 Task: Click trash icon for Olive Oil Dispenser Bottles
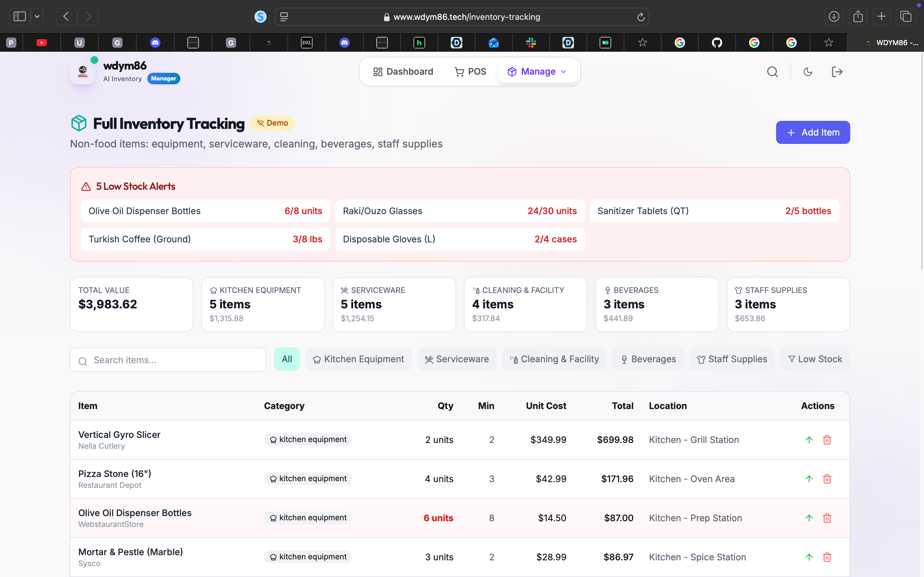click(827, 518)
